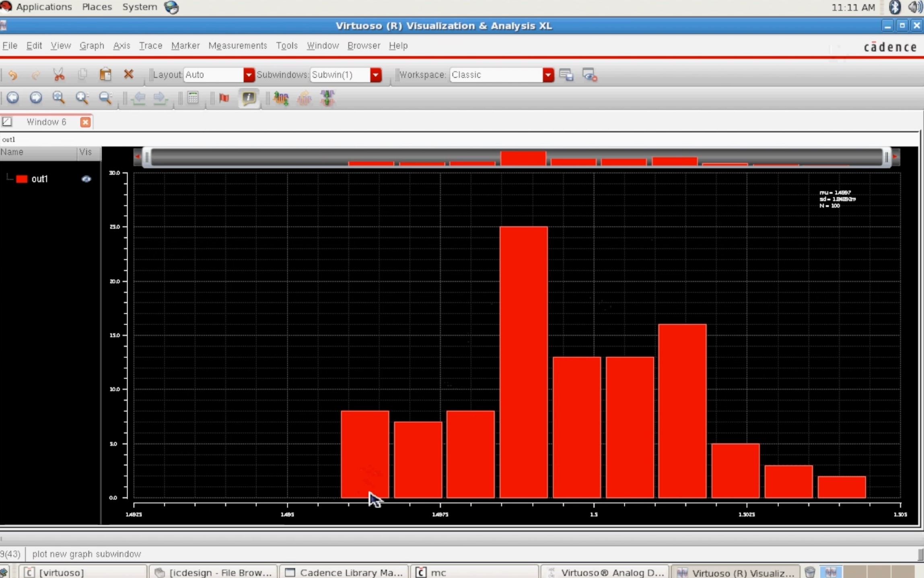
Task: Select the Window 6 tab
Action: (x=46, y=122)
